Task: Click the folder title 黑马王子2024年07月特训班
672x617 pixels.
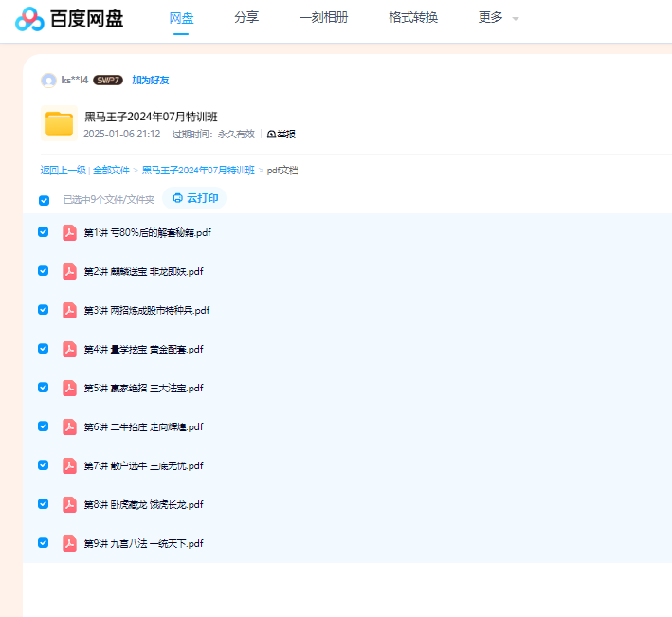Action: [x=151, y=117]
